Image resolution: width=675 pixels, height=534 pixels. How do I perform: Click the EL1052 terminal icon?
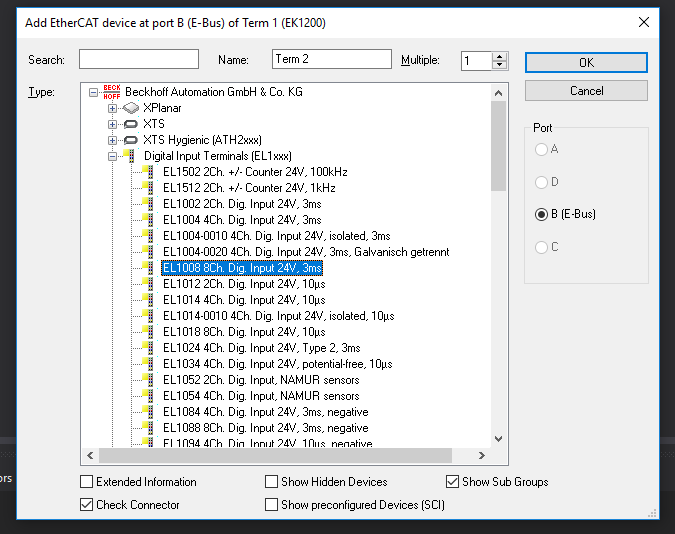pyautogui.click(x=148, y=379)
